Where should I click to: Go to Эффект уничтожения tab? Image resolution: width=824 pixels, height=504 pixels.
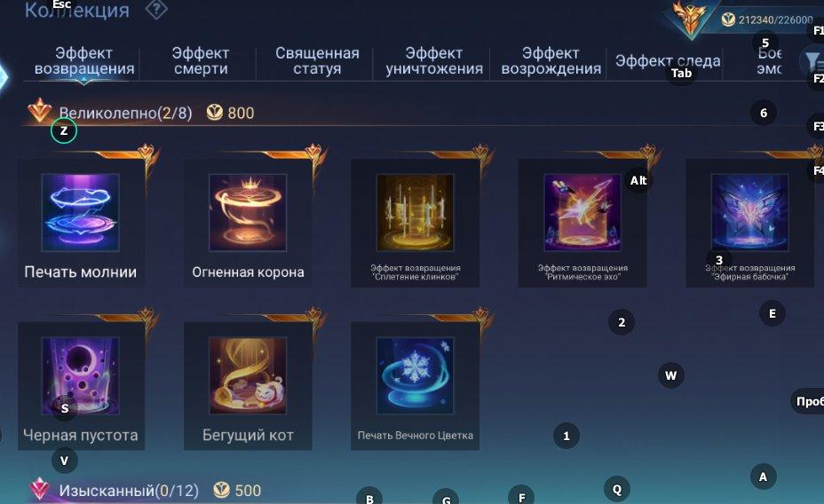tap(434, 61)
